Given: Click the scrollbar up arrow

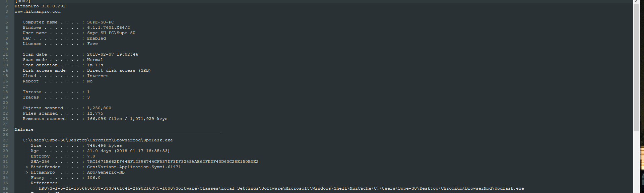Looking at the screenshot, I should pyautogui.click(x=636, y=2).
